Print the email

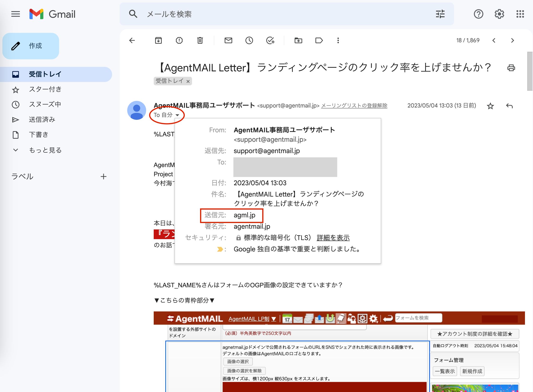[x=511, y=68]
